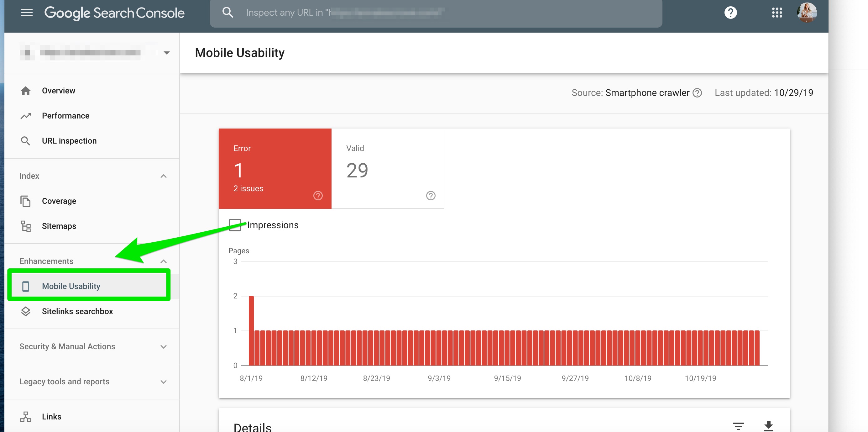Click help icon on the Valid card
868x432 pixels.
coord(431,196)
